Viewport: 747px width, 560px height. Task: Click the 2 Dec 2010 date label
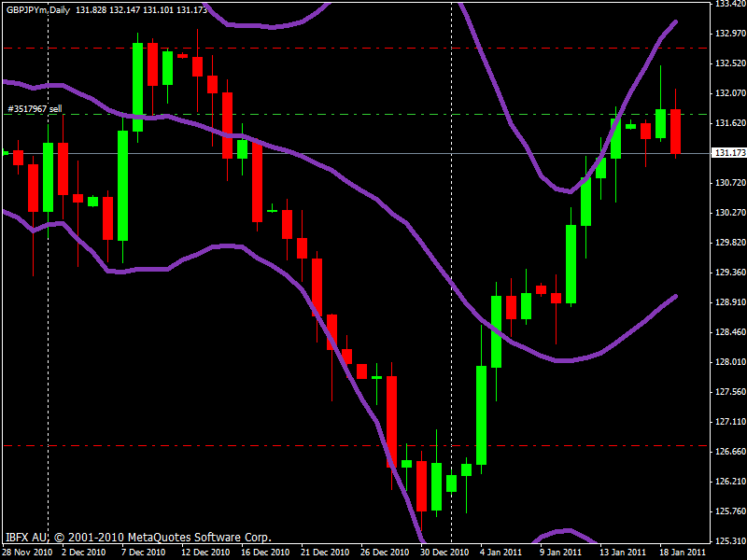click(x=84, y=553)
